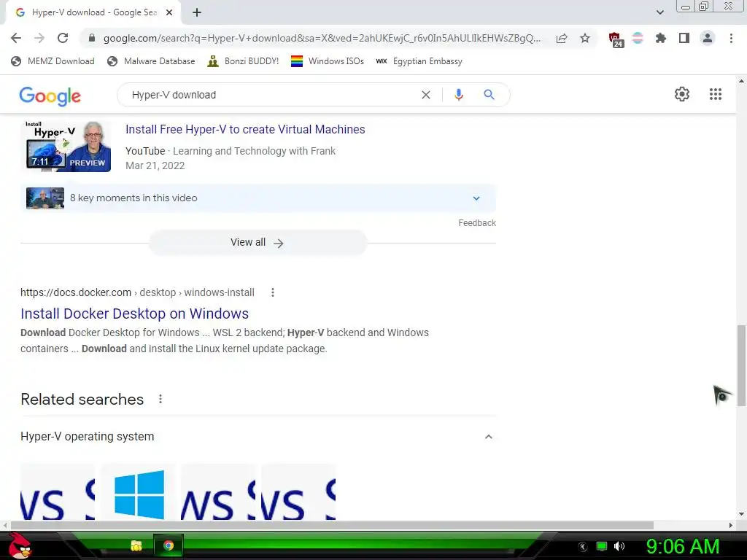Open Install Free Hyper-V video link
Image resolution: width=747 pixels, height=560 pixels.
pyautogui.click(x=245, y=130)
